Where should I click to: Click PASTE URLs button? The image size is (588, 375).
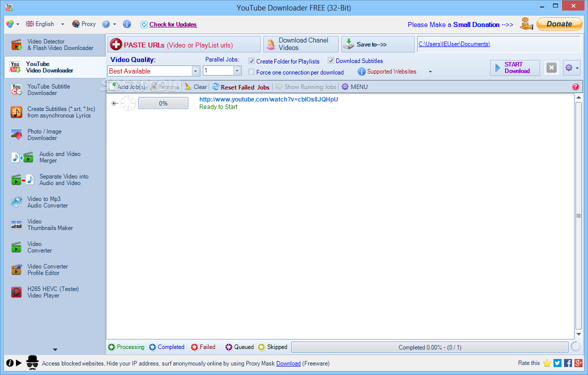pyautogui.click(x=184, y=44)
